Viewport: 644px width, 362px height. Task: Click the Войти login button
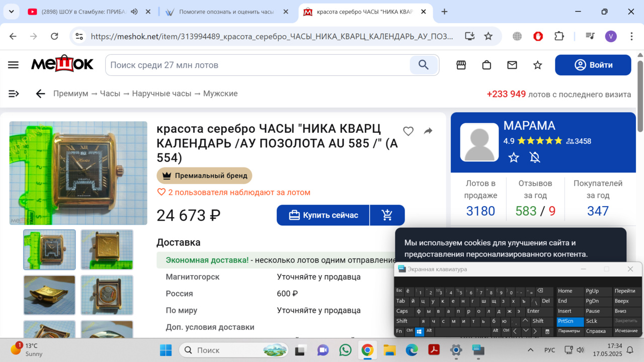[x=593, y=65]
